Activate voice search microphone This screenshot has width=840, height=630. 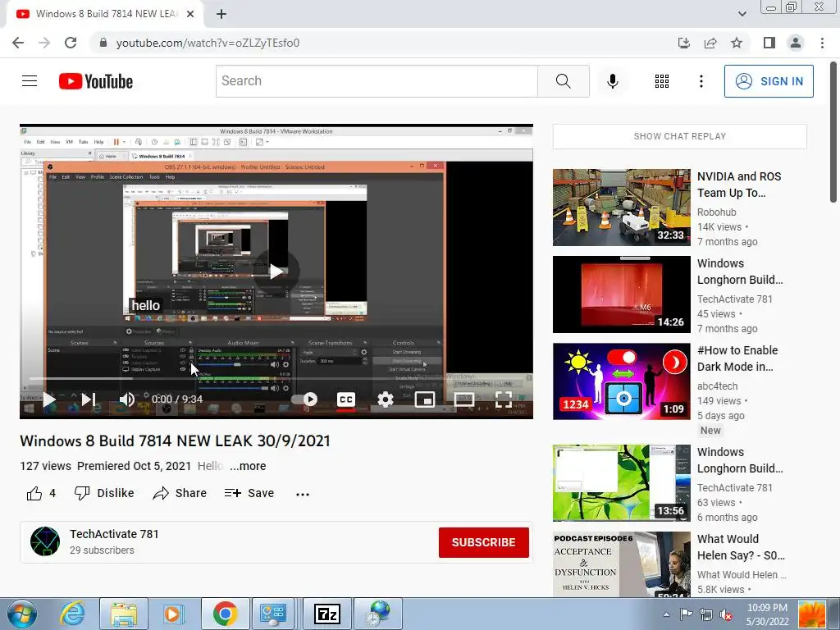tap(612, 81)
